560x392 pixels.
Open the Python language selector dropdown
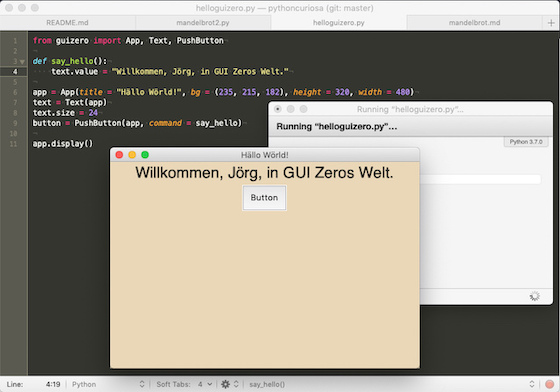point(108,384)
